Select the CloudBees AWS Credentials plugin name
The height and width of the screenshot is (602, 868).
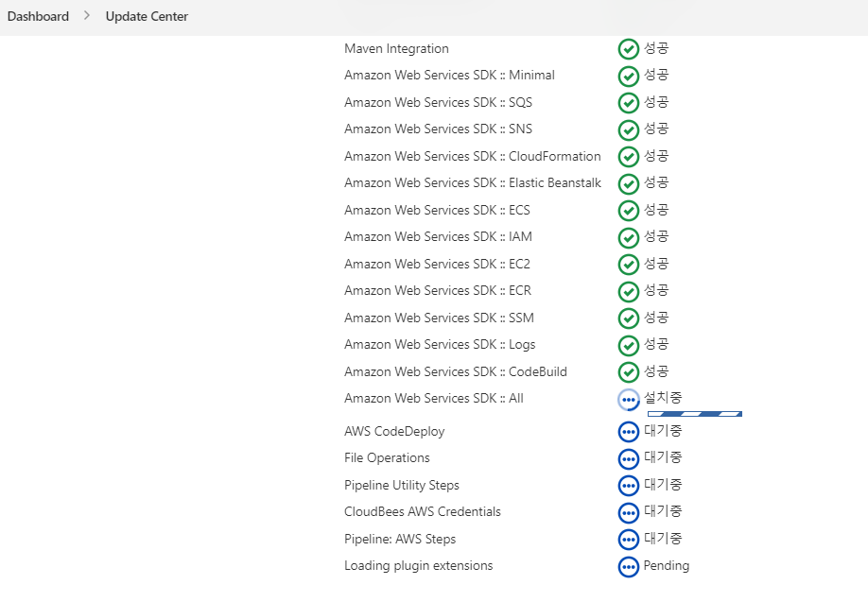[x=423, y=512]
